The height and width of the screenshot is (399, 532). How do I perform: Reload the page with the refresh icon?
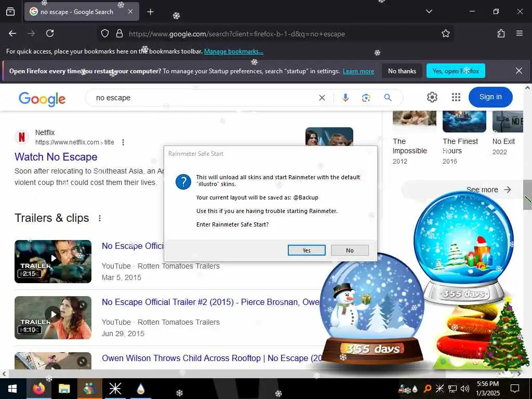click(x=50, y=33)
